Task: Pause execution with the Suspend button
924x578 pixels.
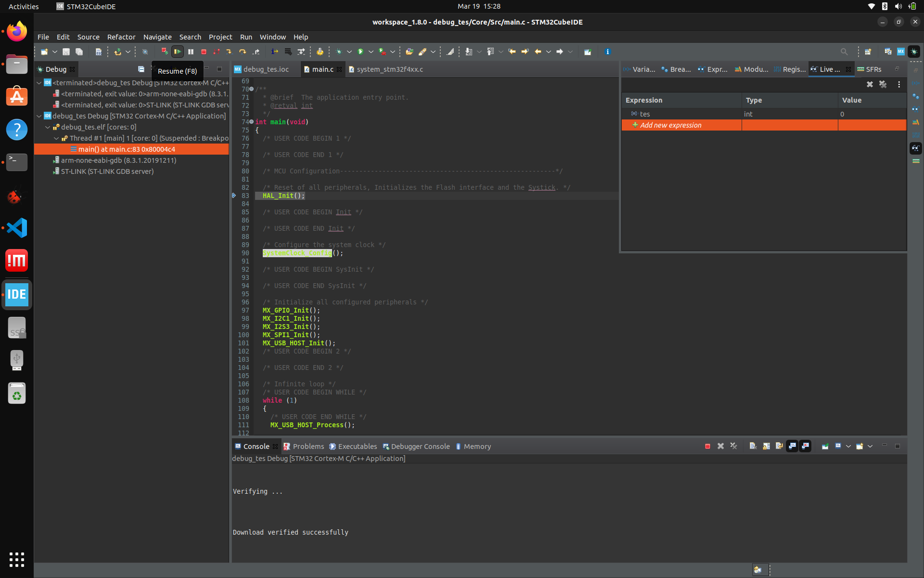Action: coord(191,52)
